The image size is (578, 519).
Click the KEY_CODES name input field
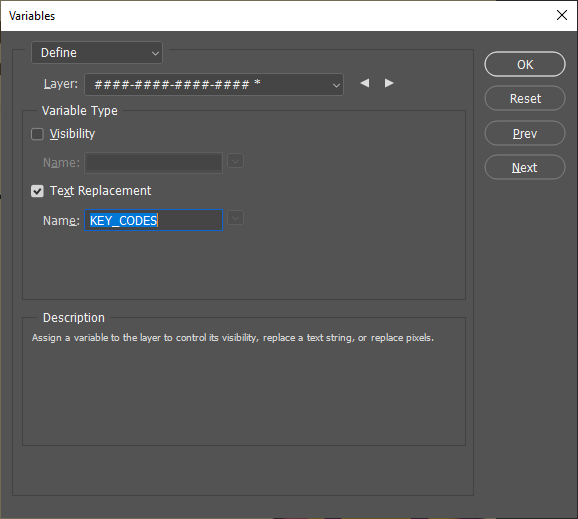tap(153, 220)
